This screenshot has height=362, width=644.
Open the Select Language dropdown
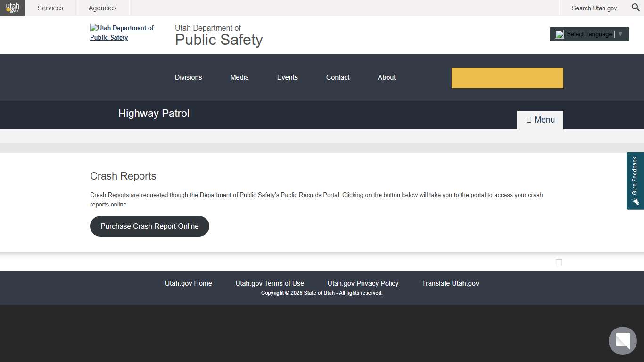pyautogui.click(x=588, y=34)
